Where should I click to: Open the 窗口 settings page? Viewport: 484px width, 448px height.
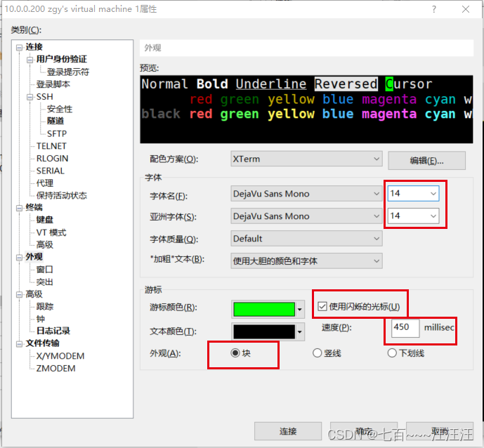(45, 270)
